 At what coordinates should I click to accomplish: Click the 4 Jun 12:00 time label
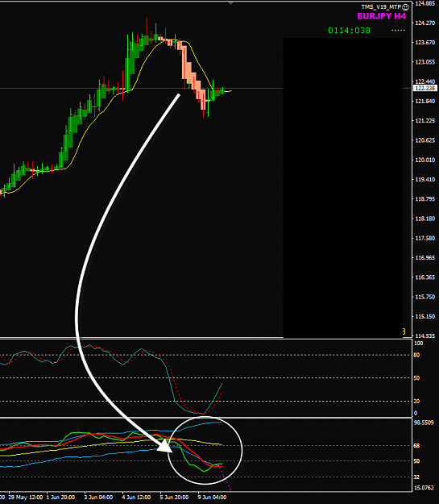click(x=136, y=498)
